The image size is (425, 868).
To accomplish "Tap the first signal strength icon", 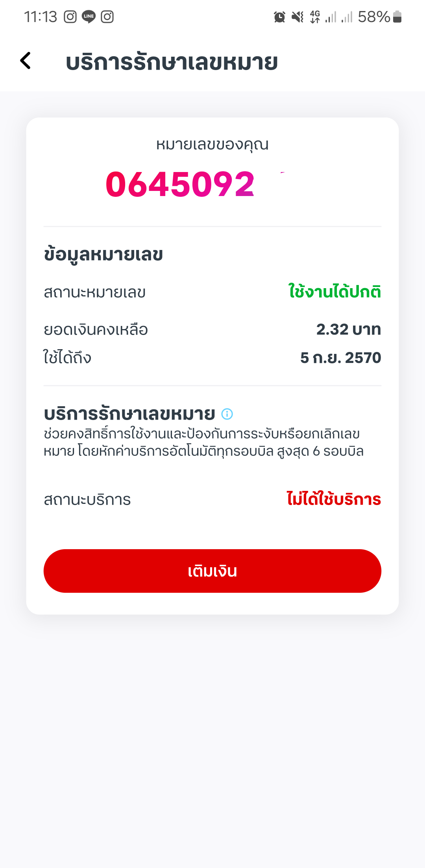I will [x=331, y=17].
